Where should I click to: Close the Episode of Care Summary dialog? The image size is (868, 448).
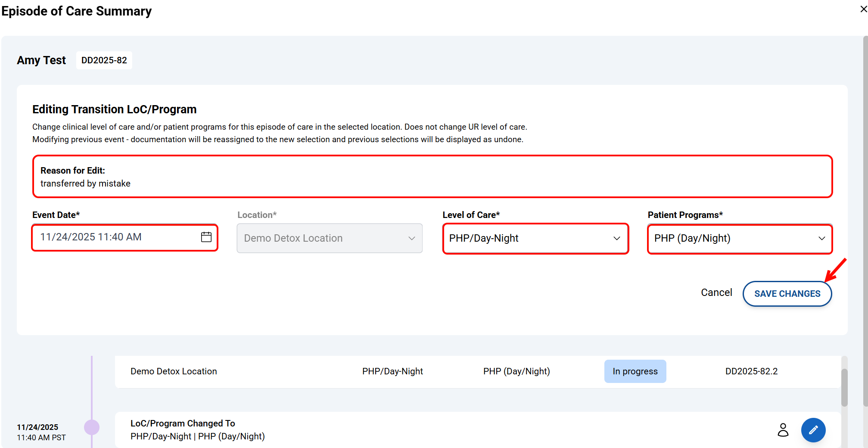point(863,9)
